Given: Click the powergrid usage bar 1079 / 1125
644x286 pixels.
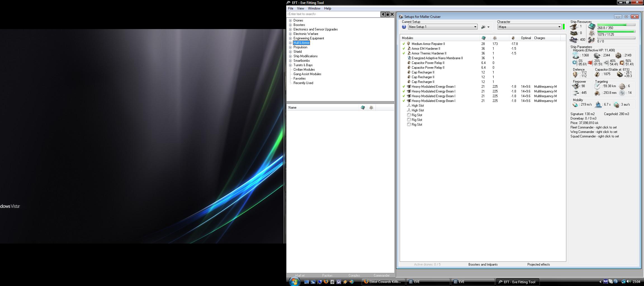Looking at the screenshot, I should point(616,32).
